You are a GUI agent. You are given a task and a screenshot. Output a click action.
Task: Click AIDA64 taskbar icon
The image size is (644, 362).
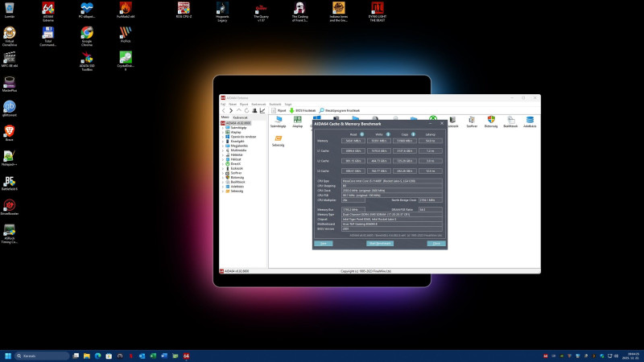tap(186, 356)
